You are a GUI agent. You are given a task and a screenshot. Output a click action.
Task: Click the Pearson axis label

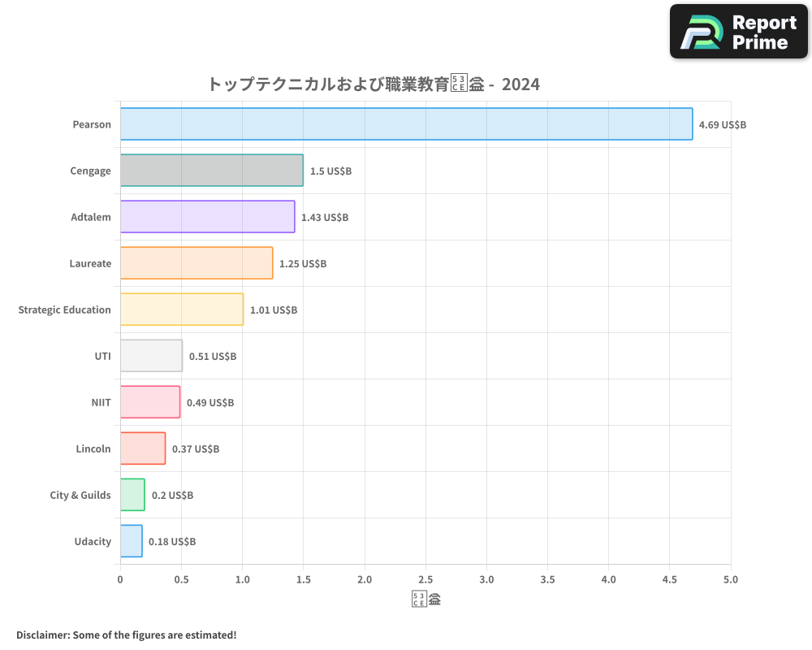tap(92, 124)
